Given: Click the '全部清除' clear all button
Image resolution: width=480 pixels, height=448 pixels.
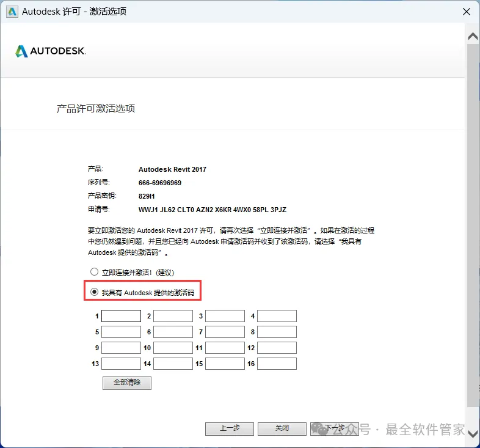Looking at the screenshot, I should coord(127,383).
